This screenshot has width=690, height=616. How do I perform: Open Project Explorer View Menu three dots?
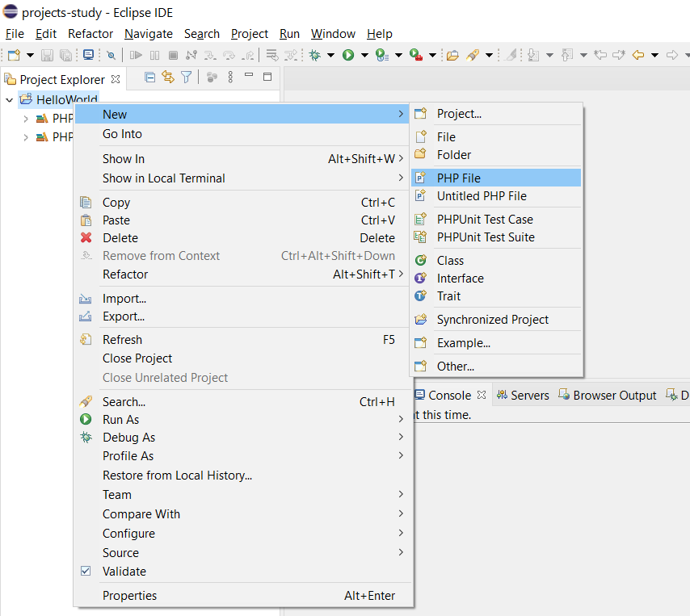coord(230,78)
